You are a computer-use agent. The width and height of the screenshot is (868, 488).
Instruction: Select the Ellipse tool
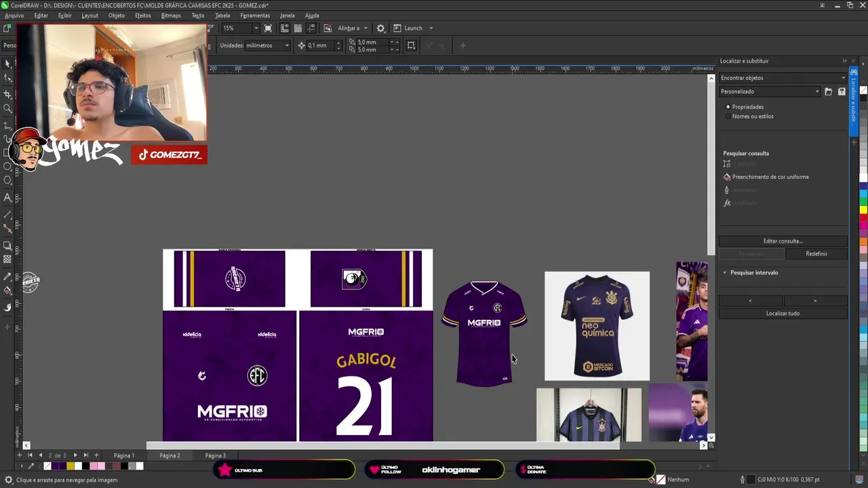point(7,166)
